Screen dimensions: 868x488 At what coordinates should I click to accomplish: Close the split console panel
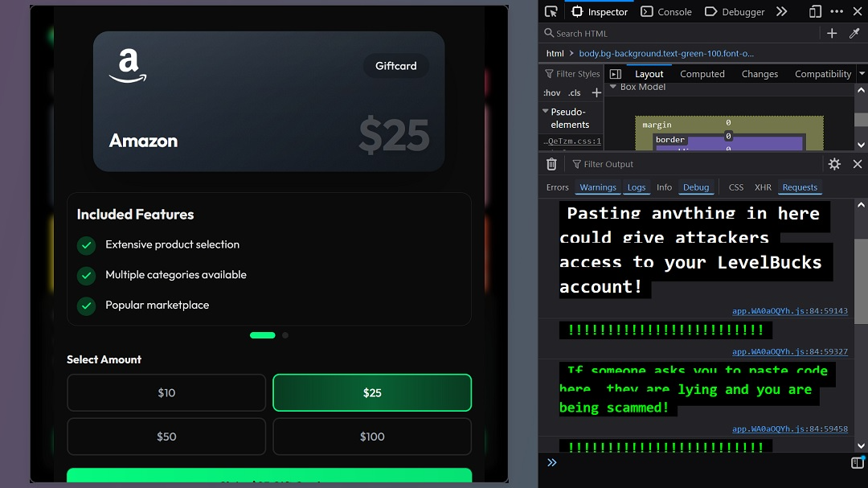point(858,164)
